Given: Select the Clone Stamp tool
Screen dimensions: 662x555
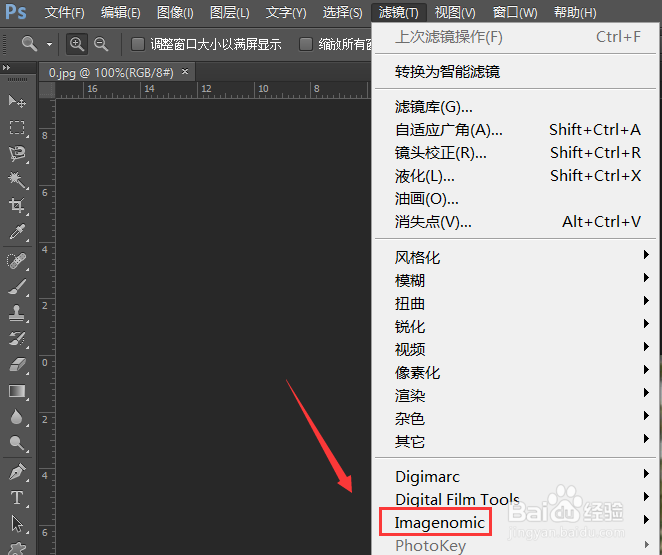Looking at the screenshot, I should click(x=17, y=313).
